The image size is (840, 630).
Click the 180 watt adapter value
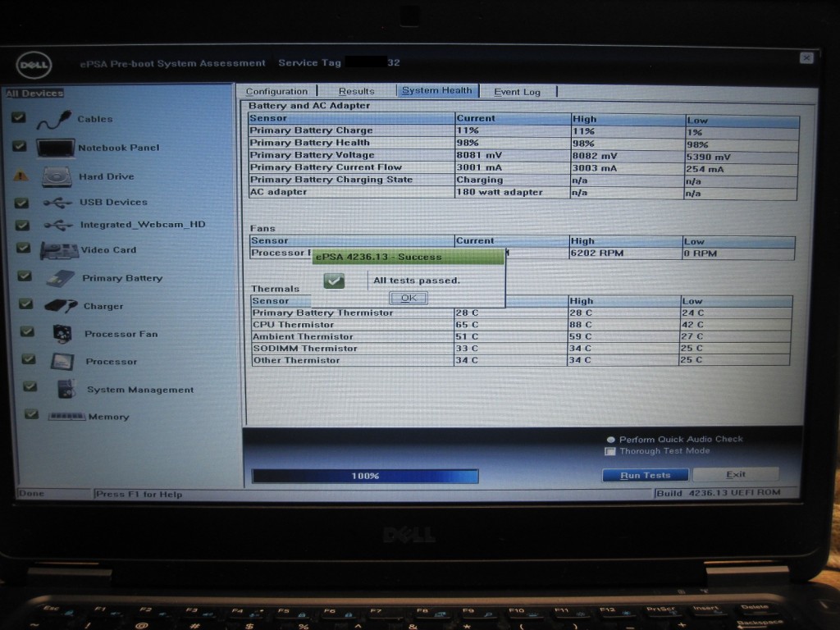point(500,192)
